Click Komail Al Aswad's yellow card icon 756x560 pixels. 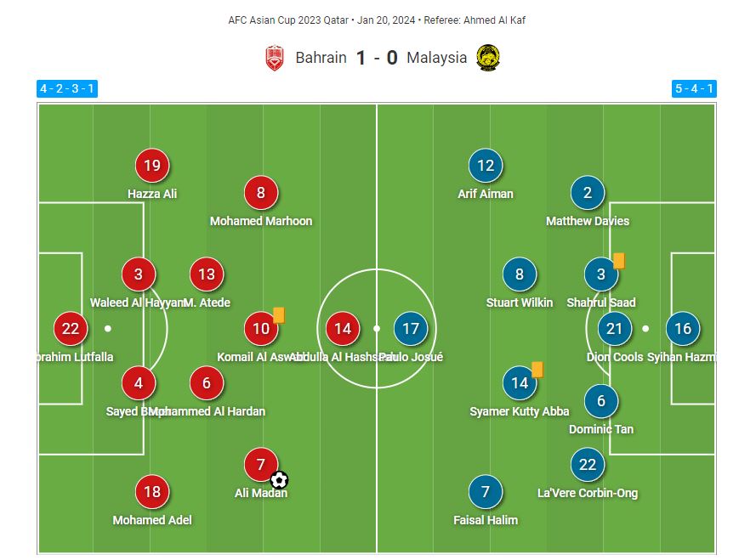point(279,315)
